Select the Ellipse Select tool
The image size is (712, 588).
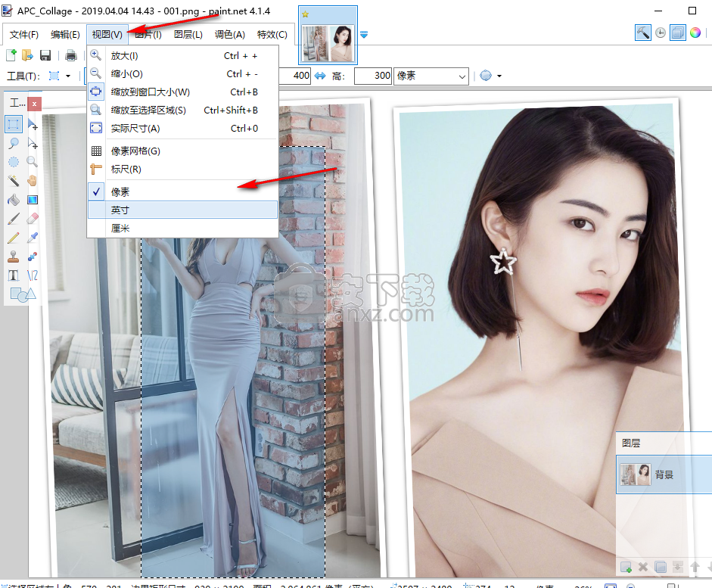[14, 162]
